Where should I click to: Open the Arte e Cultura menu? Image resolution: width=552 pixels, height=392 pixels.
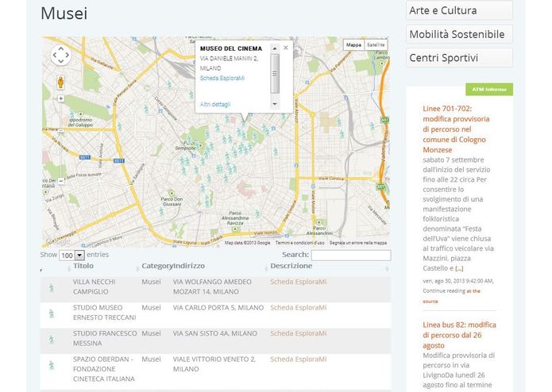click(x=459, y=10)
